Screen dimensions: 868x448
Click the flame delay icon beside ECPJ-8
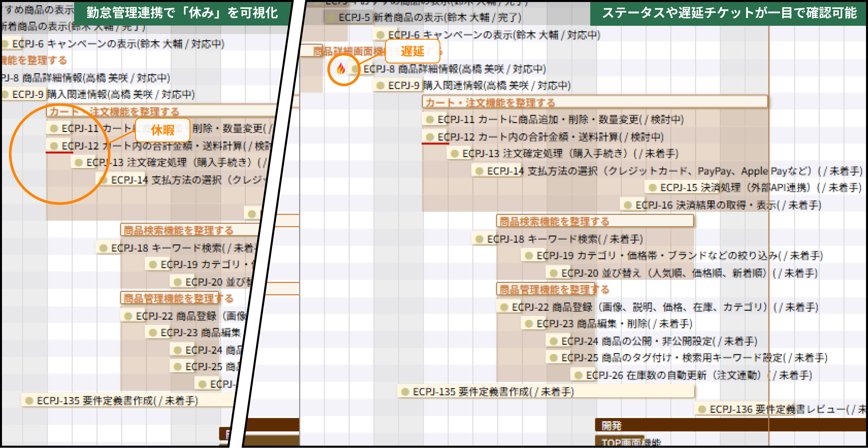[341, 69]
